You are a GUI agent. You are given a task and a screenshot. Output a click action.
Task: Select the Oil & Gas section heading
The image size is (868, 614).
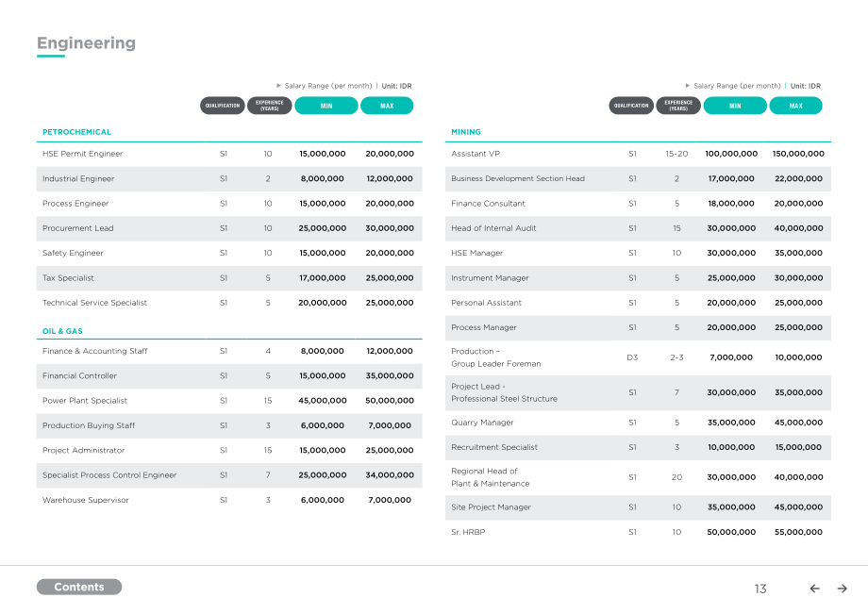62,331
